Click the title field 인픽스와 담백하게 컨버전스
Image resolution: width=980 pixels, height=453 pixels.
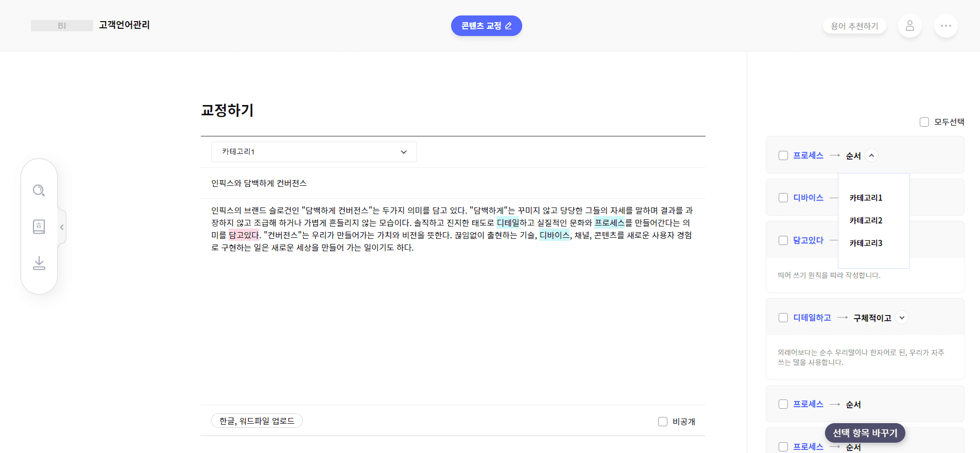(453, 183)
